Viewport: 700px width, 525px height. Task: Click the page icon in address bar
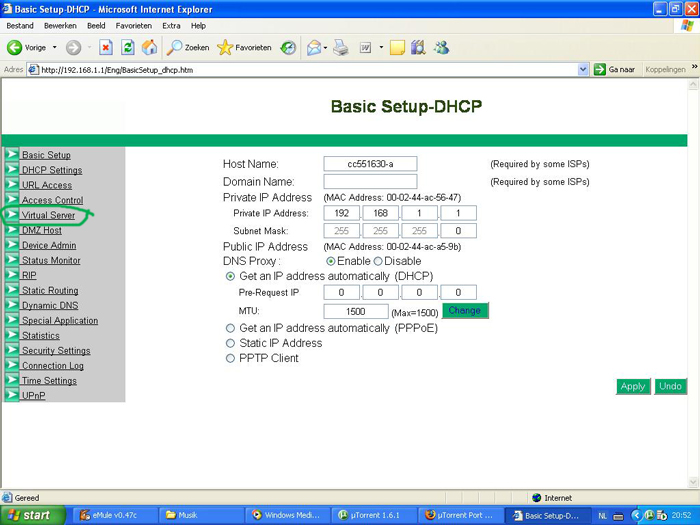click(x=33, y=70)
